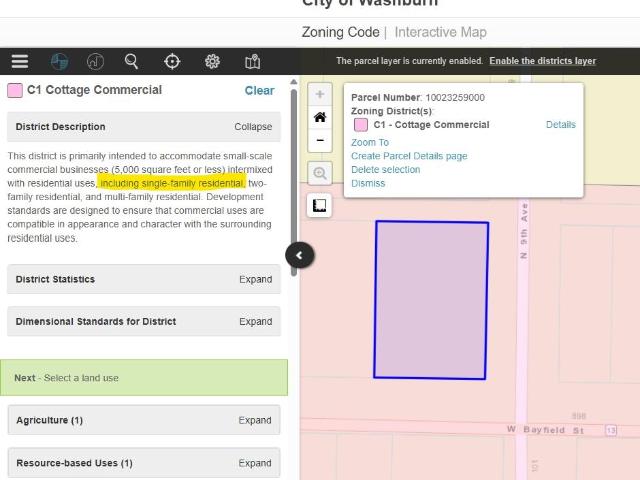Switch to the Interactive Map tab

[440, 32]
